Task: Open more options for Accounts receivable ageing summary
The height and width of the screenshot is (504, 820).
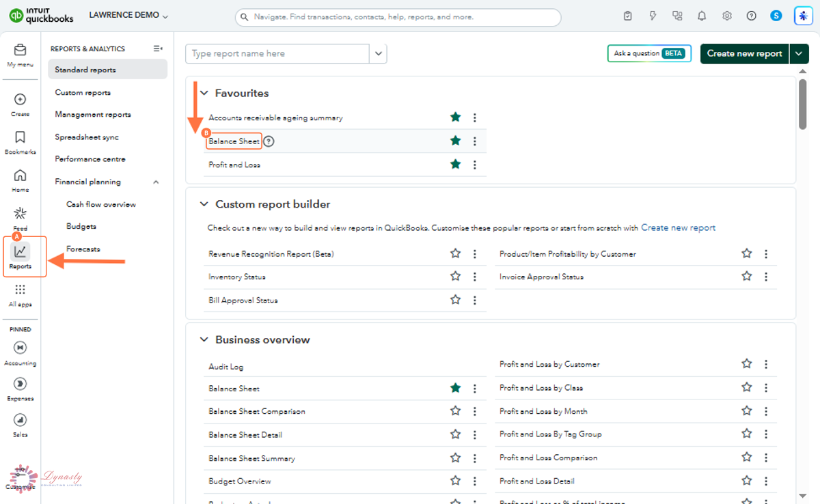Action: tap(475, 118)
